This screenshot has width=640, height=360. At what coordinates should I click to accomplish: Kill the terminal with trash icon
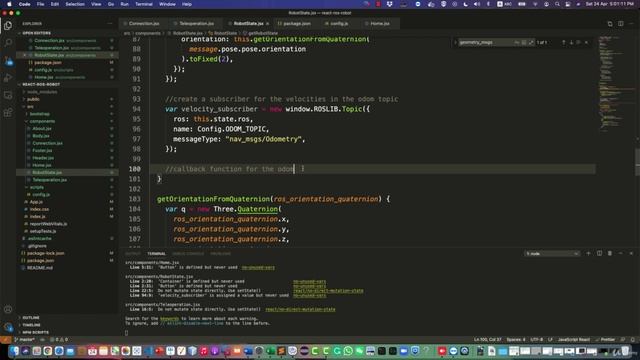pos(610,253)
